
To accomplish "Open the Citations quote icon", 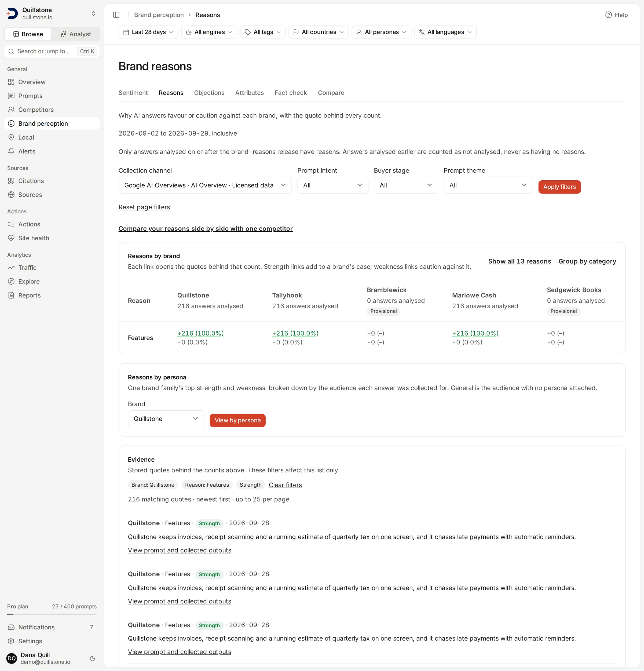I will (x=11, y=181).
